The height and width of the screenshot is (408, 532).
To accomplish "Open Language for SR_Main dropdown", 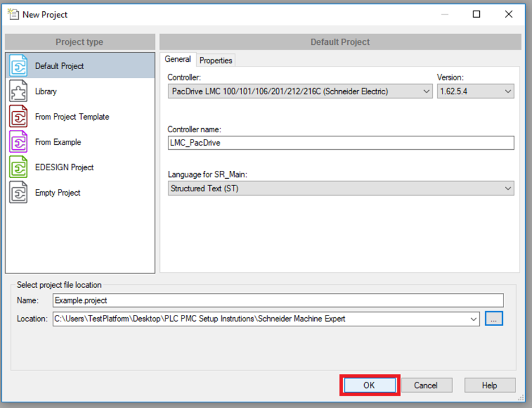I will (508, 188).
